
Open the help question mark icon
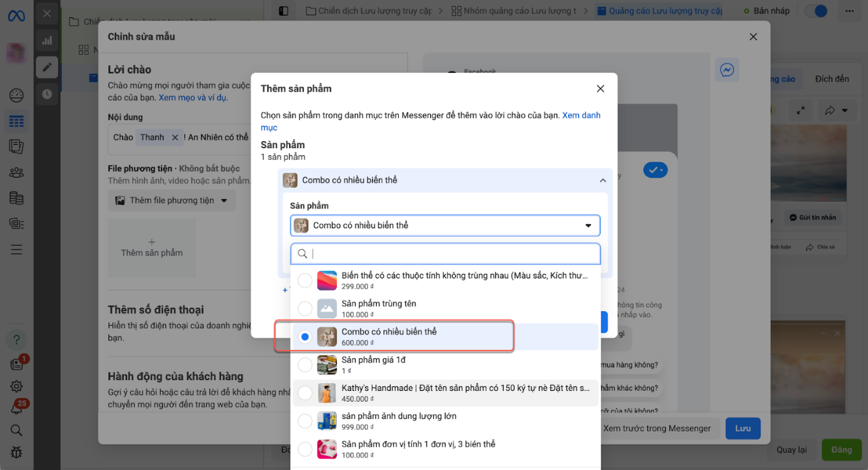16,340
